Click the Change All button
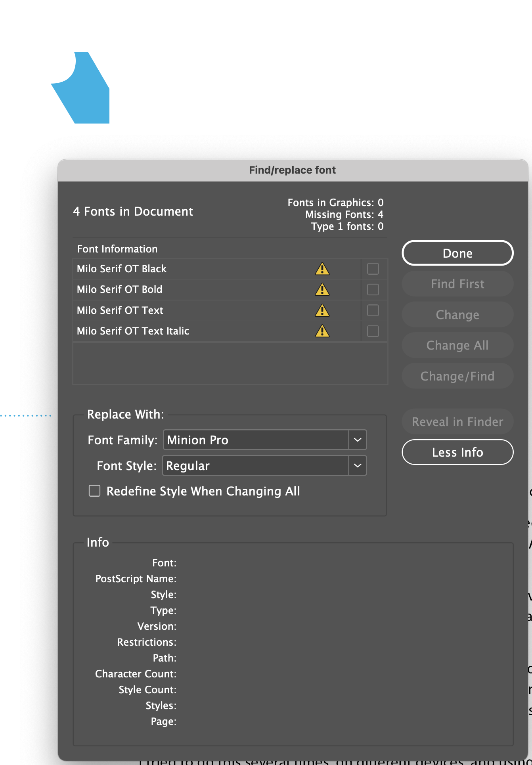 coord(457,345)
